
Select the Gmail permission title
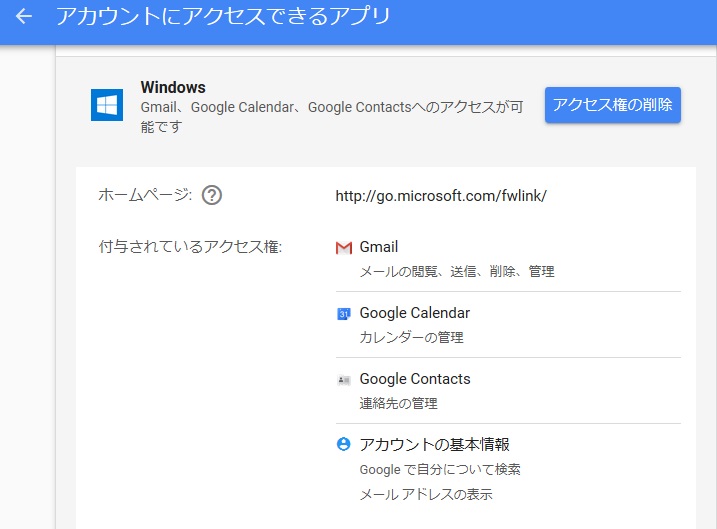click(x=379, y=247)
